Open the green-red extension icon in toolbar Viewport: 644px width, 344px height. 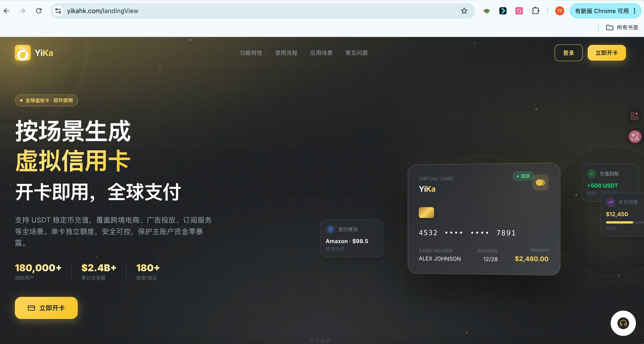486,11
